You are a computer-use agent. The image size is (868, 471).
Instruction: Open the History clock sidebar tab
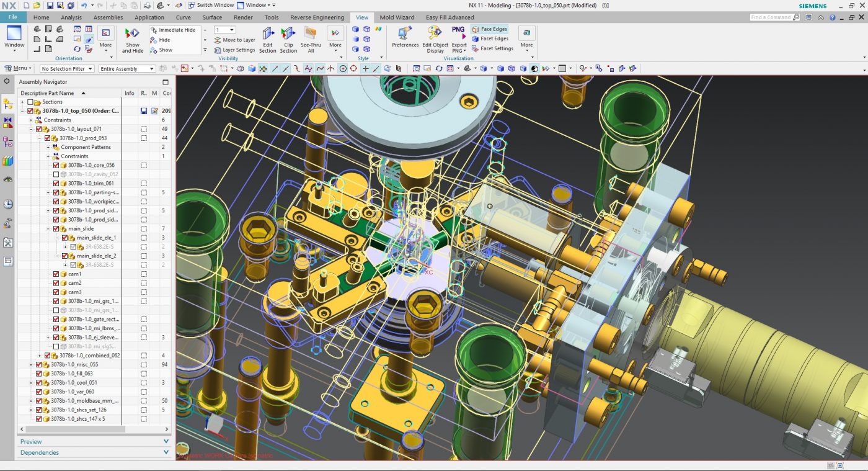point(7,204)
